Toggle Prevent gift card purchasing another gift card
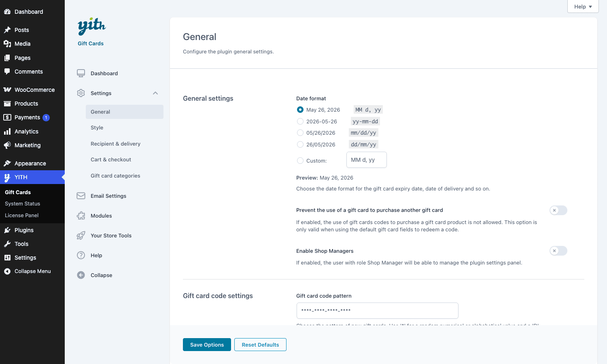The image size is (607, 364). (x=558, y=210)
